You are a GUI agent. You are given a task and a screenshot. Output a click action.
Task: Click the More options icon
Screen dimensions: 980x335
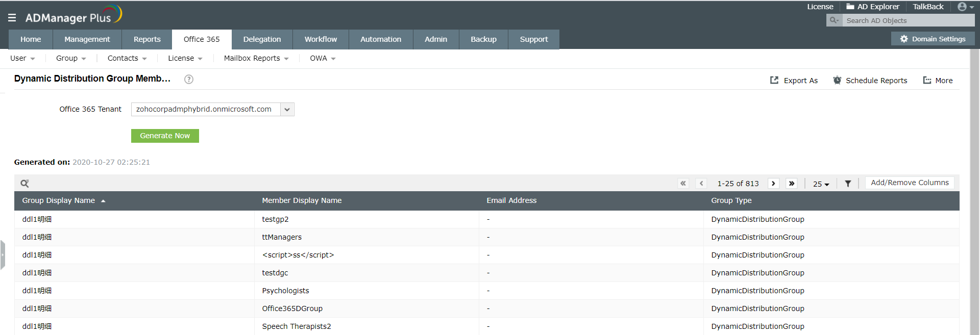point(927,80)
